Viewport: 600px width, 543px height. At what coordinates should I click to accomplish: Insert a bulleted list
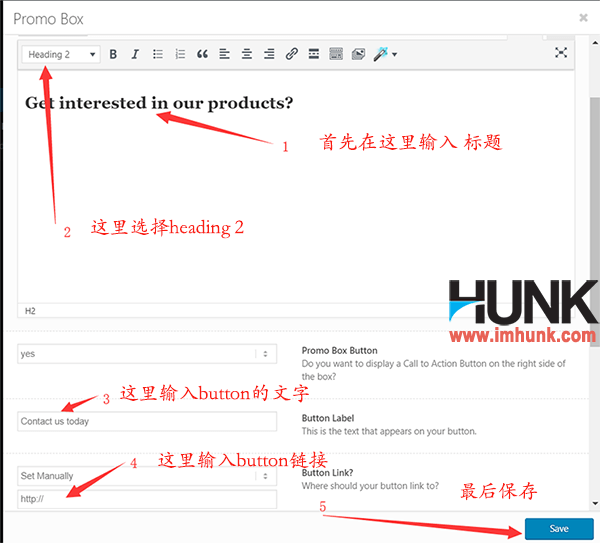point(158,54)
